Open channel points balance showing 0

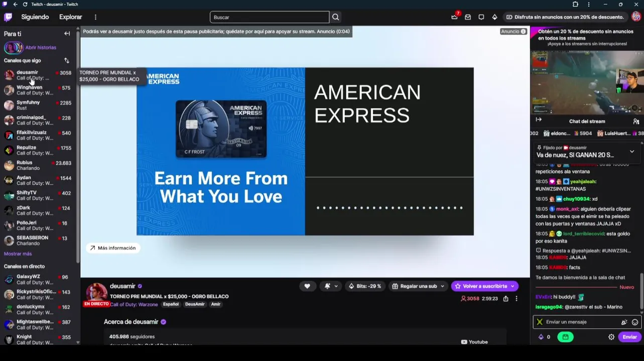544,337
